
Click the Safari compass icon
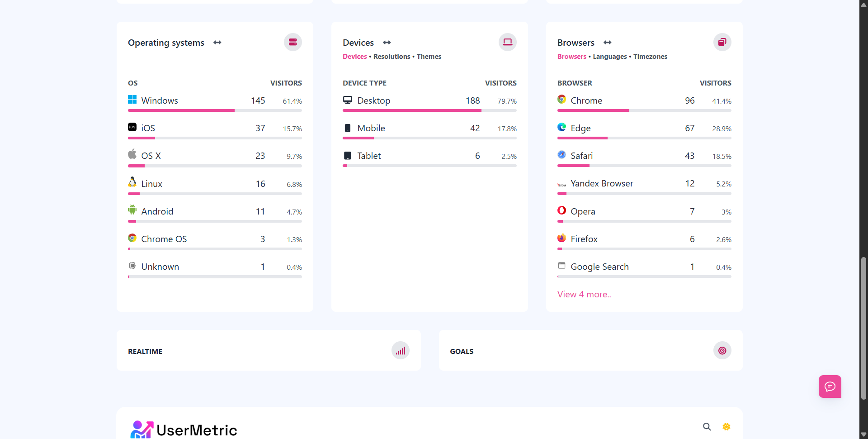[x=561, y=155]
